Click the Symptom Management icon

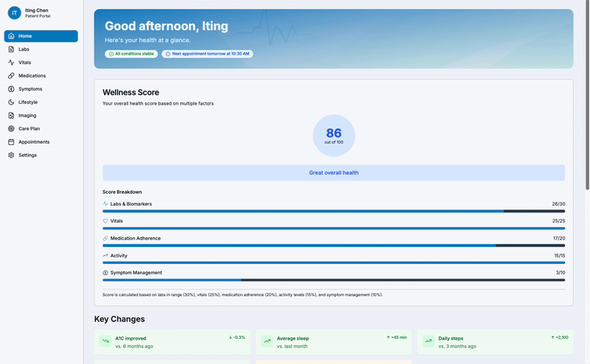point(105,273)
